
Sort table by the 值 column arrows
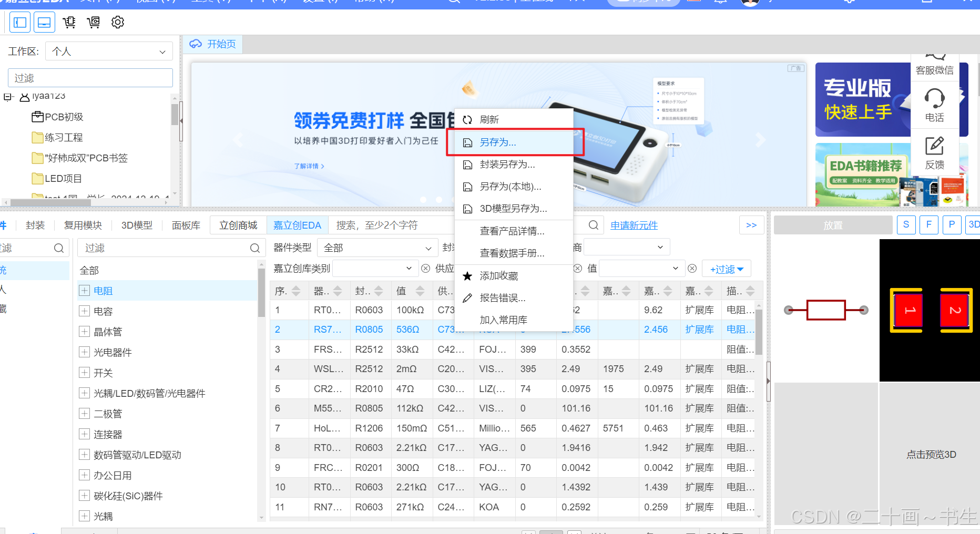pos(420,291)
